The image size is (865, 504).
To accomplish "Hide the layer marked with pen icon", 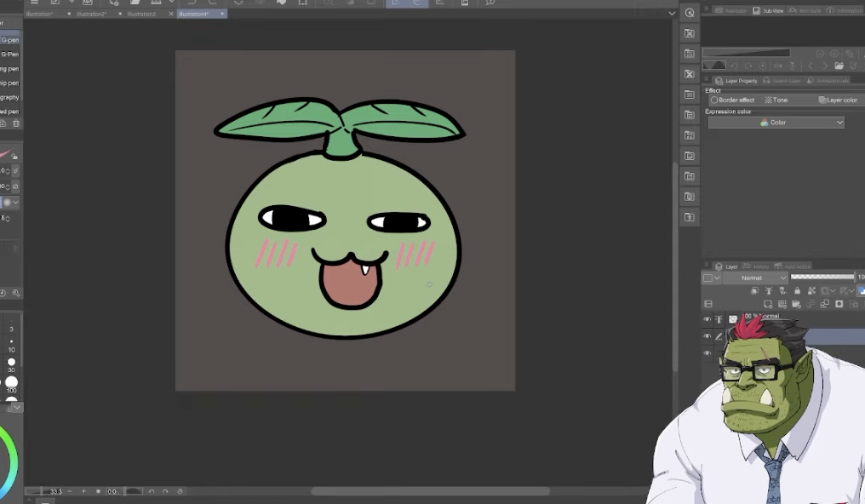I will click(x=707, y=335).
